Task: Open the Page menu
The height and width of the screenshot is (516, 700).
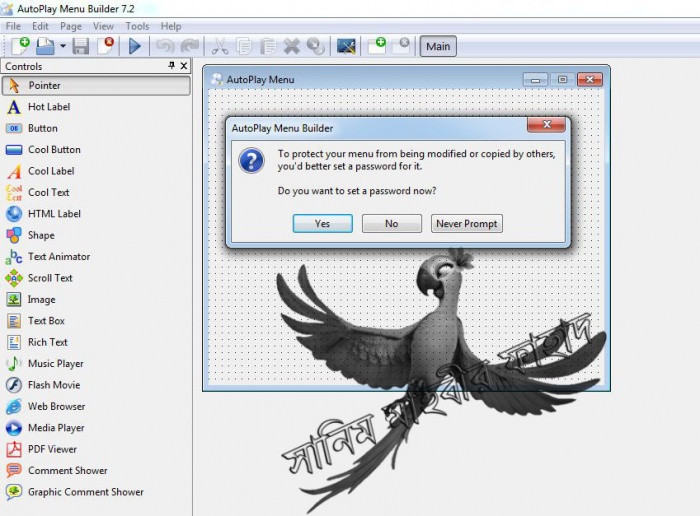Action: [71, 26]
